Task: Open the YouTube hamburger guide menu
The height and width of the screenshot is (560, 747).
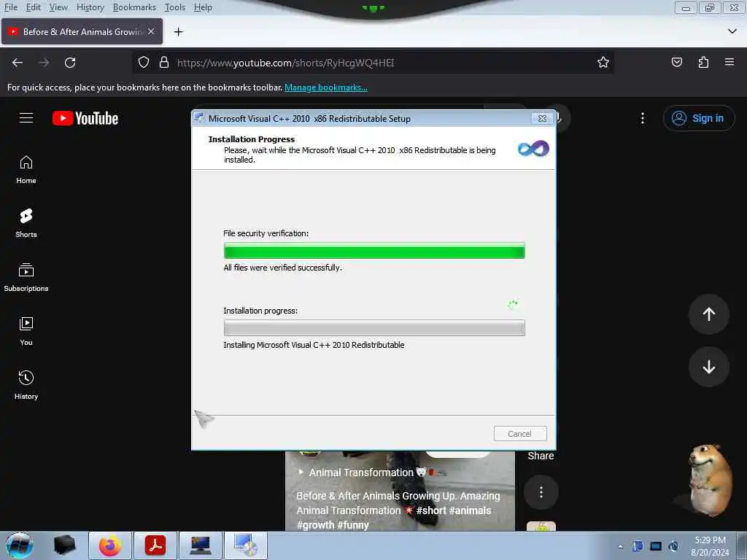Action: [26, 117]
